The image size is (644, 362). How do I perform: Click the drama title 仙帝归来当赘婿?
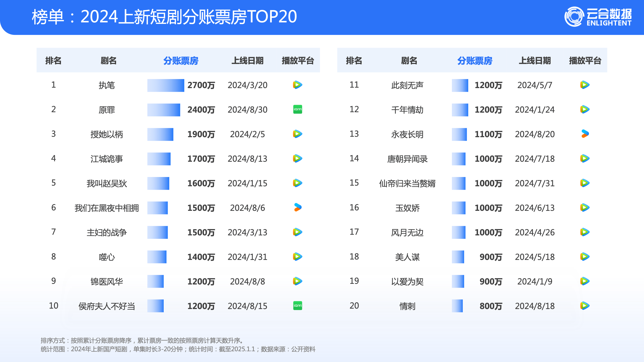click(x=407, y=183)
